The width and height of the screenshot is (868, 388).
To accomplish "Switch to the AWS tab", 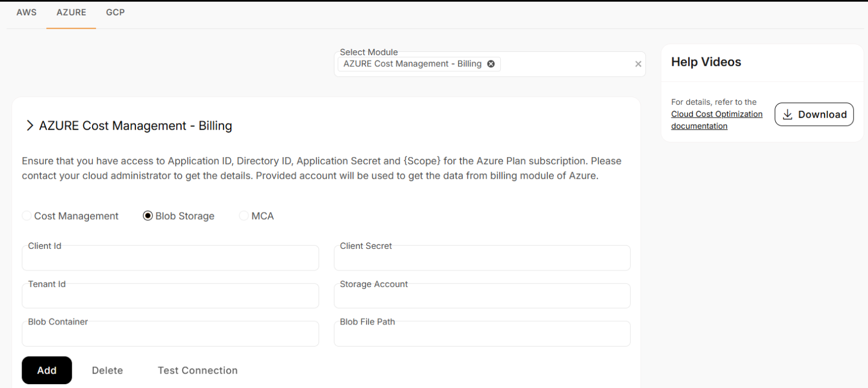I will click(27, 12).
